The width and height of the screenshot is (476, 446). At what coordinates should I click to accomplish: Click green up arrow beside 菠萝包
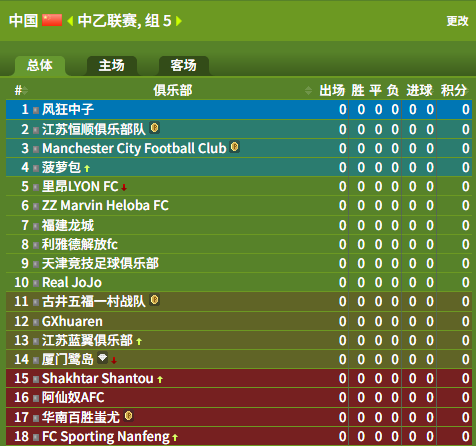click(87, 169)
